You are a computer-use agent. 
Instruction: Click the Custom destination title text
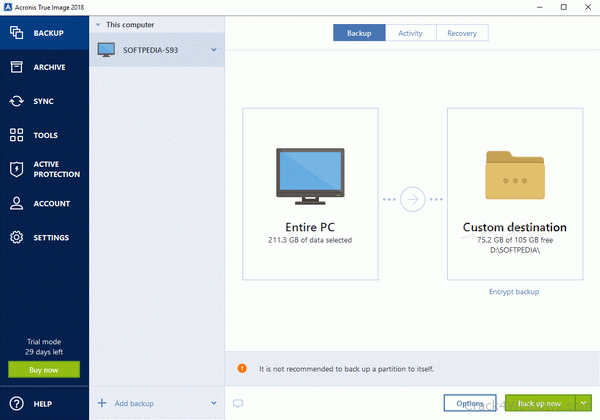[515, 227]
